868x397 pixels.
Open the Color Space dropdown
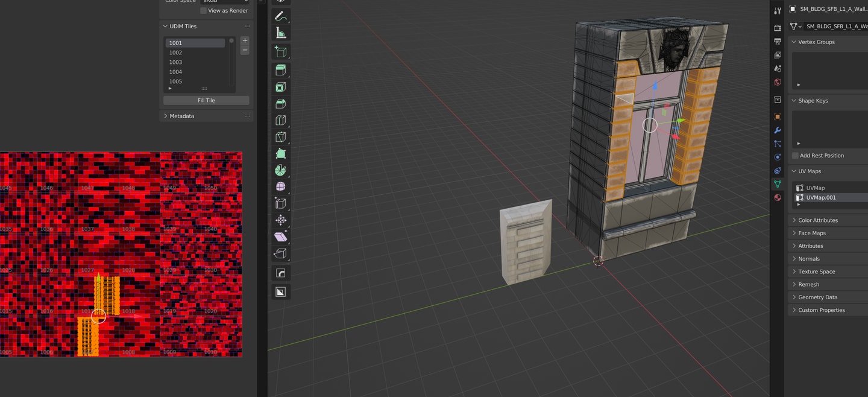[x=224, y=1]
